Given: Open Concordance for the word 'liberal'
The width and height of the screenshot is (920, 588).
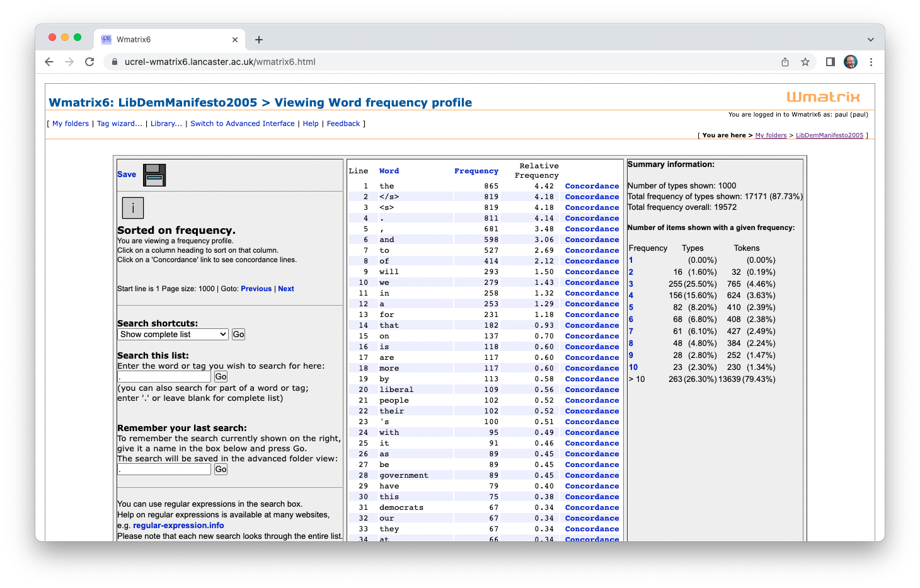Looking at the screenshot, I should pyautogui.click(x=592, y=389).
